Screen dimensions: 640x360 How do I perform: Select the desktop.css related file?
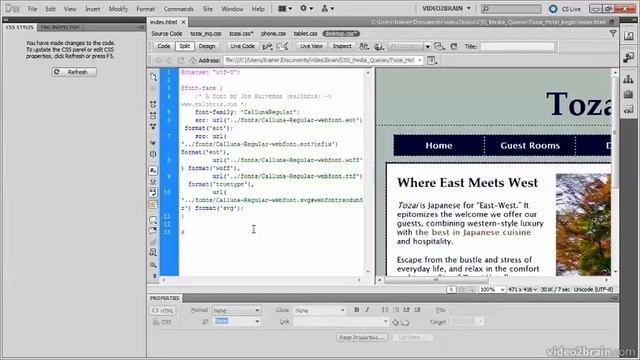341,34
